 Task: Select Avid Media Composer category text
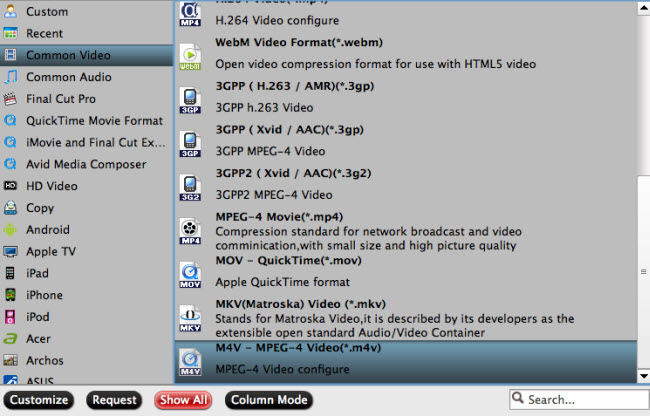86,164
